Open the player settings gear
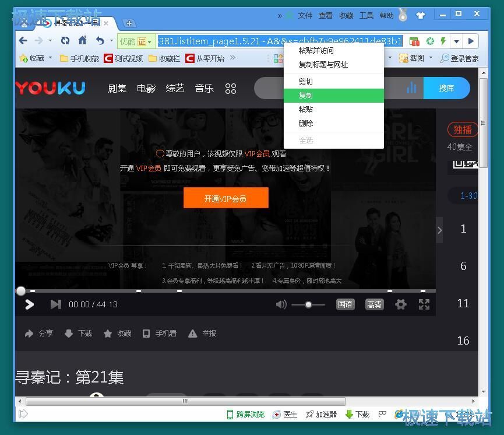Viewport: 504px width, 435px height. point(400,304)
